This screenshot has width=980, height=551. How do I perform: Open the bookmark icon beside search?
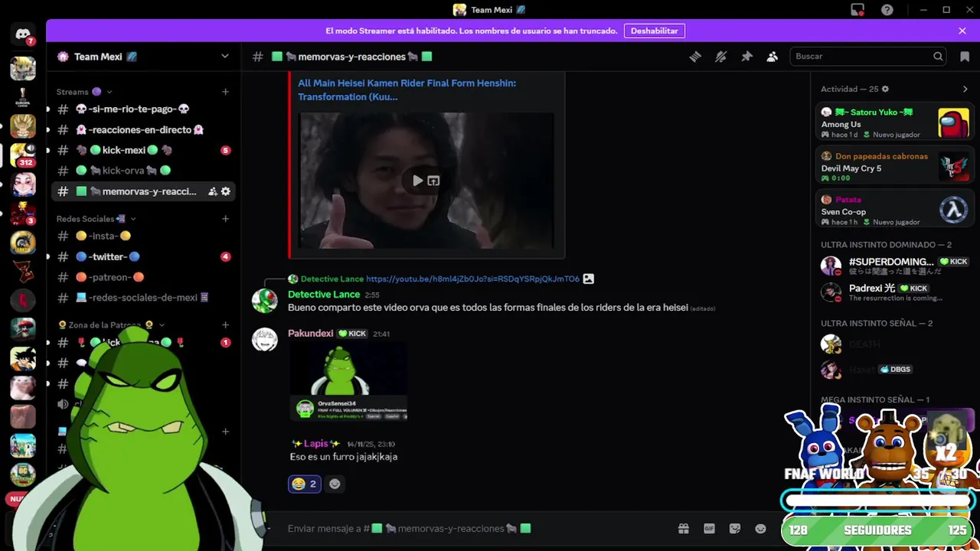965,57
